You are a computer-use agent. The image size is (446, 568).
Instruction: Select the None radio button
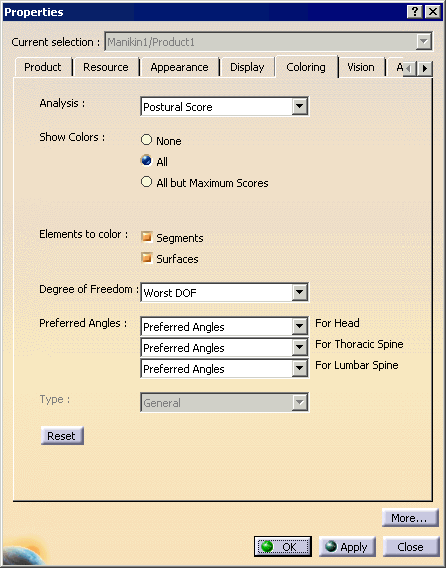point(146,140)
